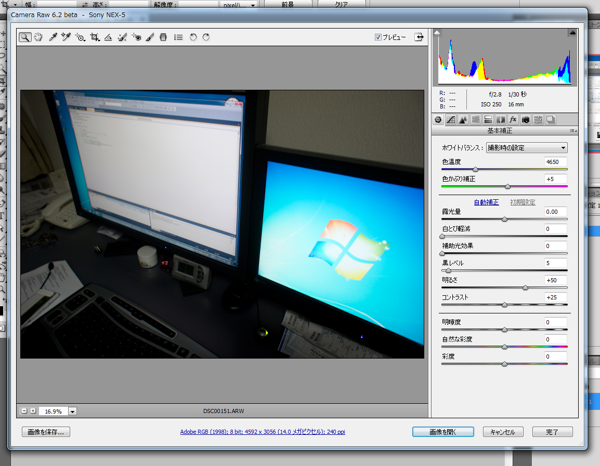This screenshot has height=466, width=600.
Task: Rotate image counterclockwise
Action: [193, 37]
